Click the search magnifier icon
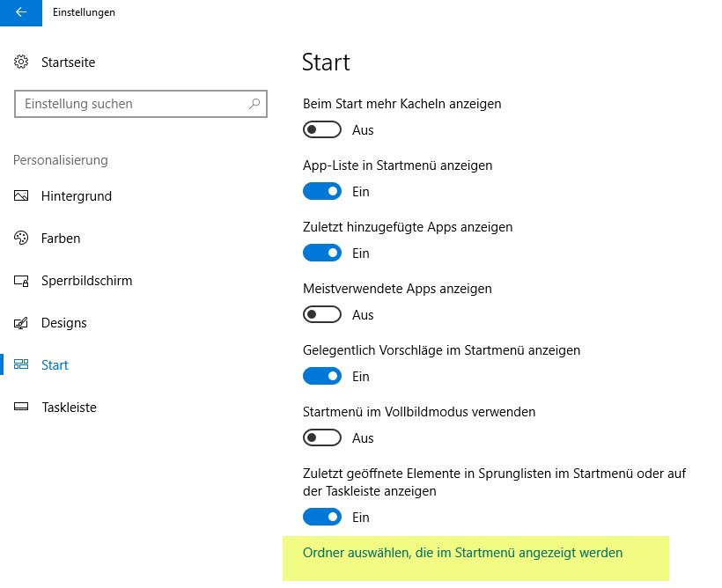 click(255, 104)
